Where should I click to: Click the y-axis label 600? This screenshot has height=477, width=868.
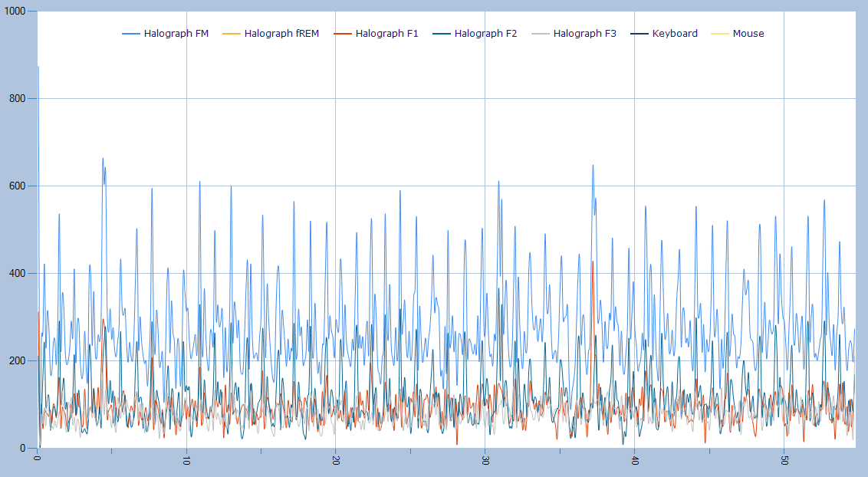tap(17, 186)
